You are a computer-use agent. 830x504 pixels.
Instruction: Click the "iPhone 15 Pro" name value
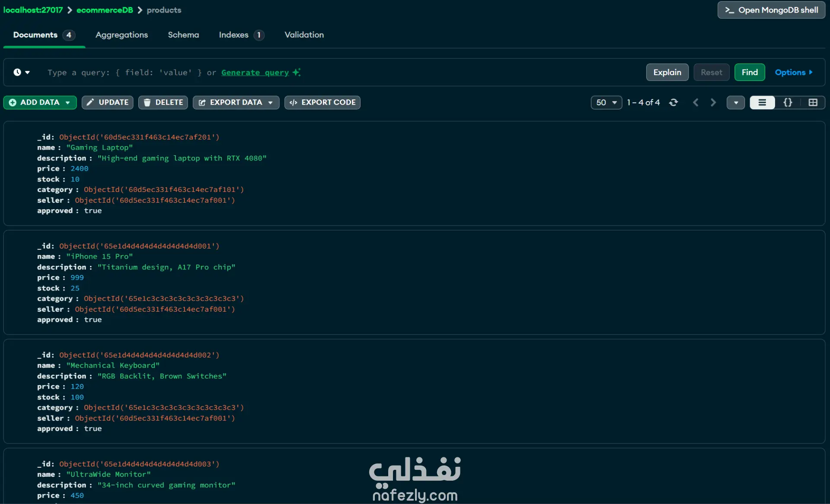(99, 256)
